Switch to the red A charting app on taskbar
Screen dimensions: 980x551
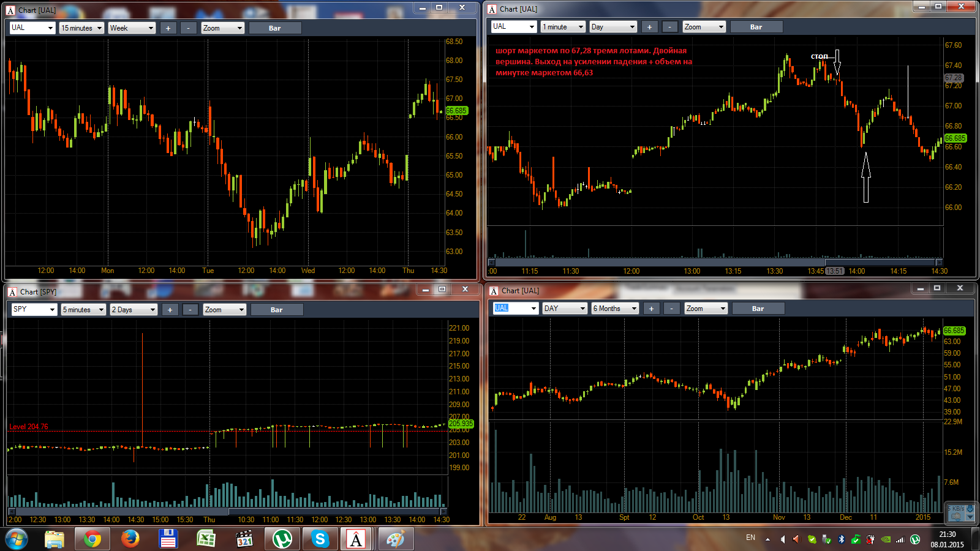pos(356,539)
